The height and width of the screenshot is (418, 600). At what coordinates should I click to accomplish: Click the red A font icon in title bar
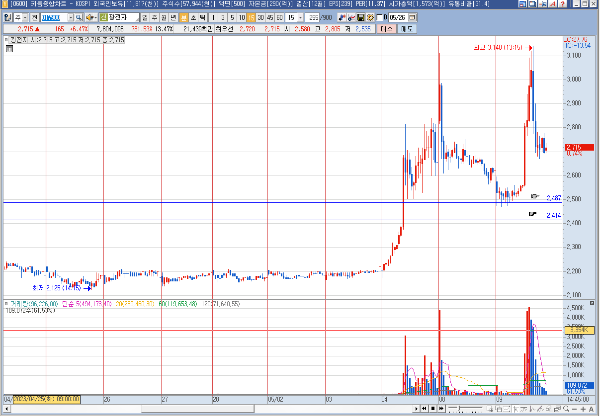click(x=553, y=4)
